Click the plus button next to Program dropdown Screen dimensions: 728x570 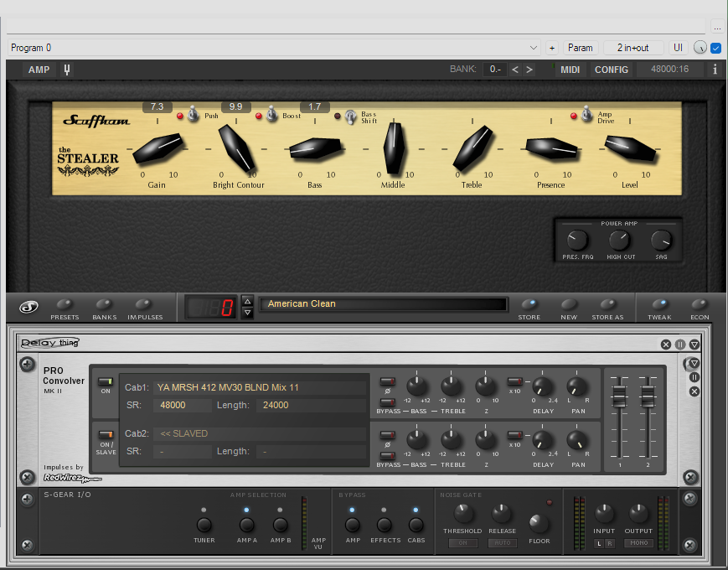552,48
